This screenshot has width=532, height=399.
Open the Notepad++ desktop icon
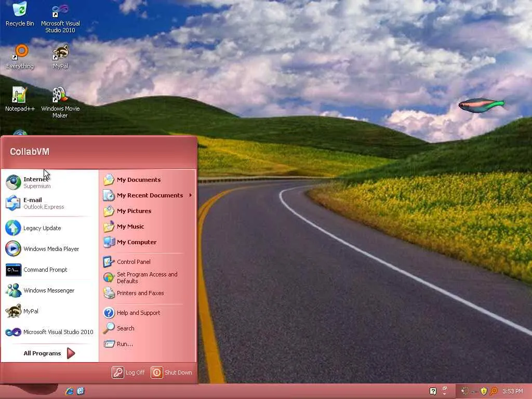coord(20,99)
